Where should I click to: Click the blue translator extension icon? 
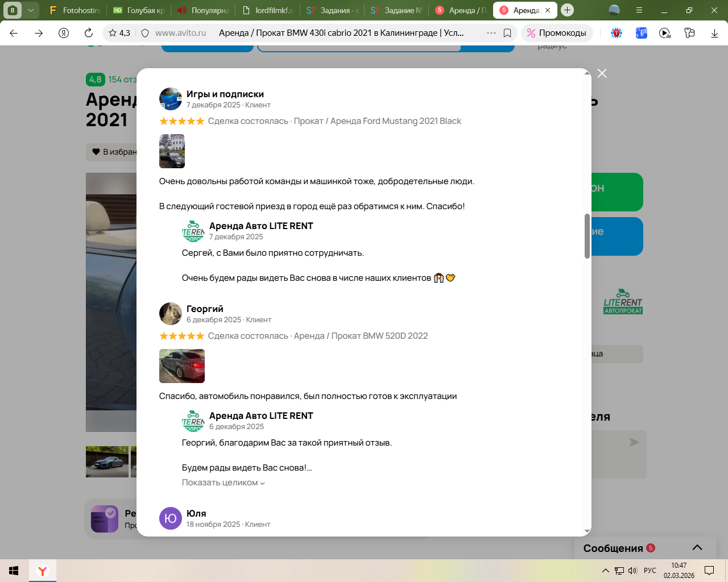[642, 33]
